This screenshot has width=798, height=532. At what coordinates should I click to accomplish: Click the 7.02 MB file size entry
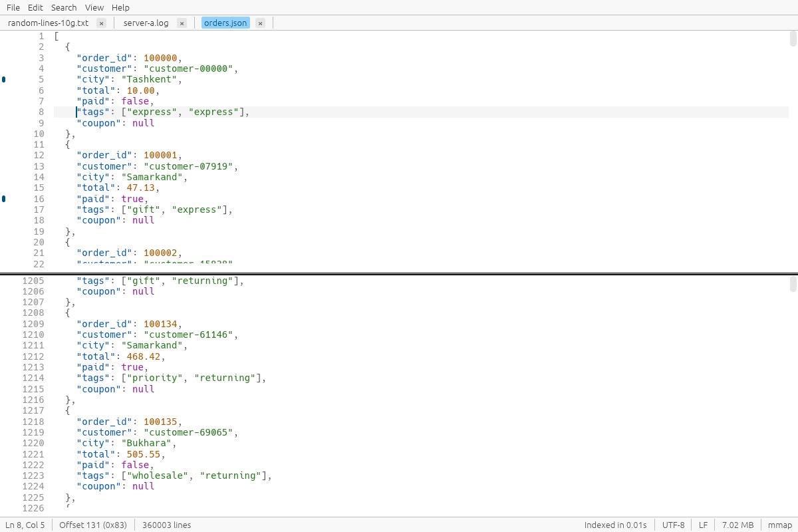click(737, 525)
